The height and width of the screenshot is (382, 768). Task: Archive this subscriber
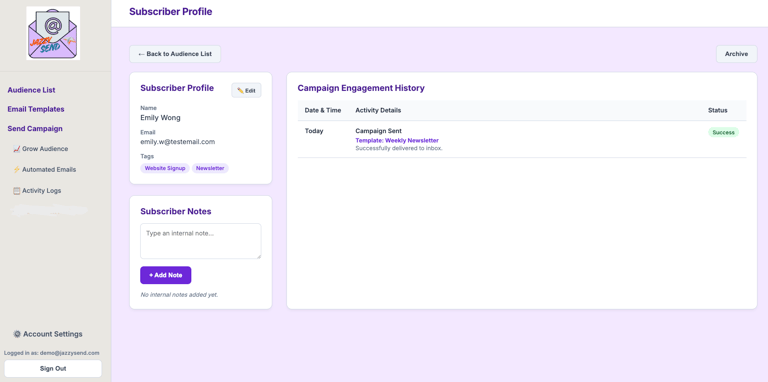[736, 54]
